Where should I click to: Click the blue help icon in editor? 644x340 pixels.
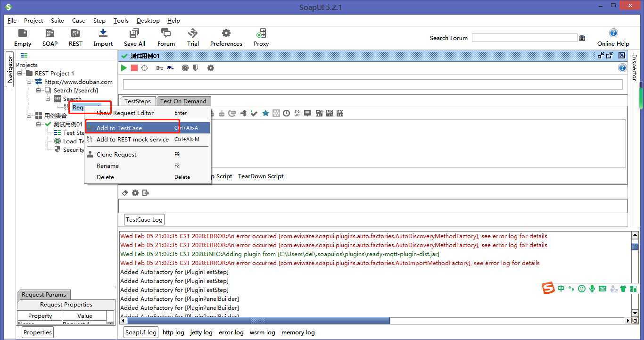(x=622, y=68)
